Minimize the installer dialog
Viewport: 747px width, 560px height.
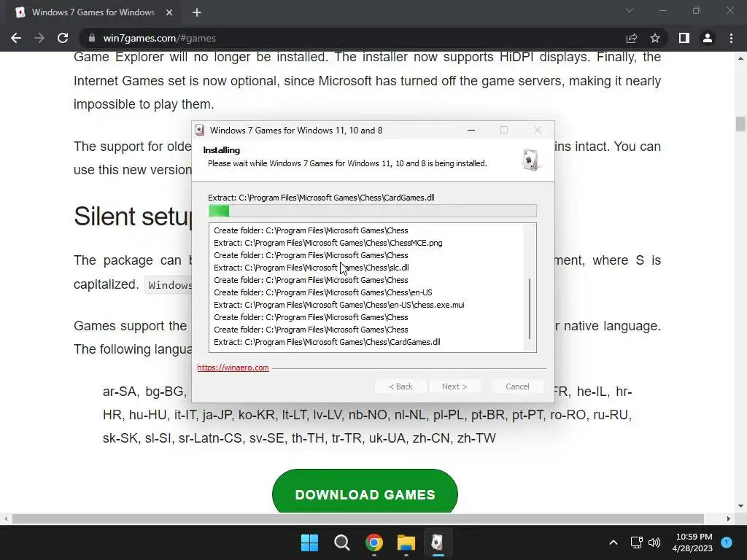tap(471, 130)
